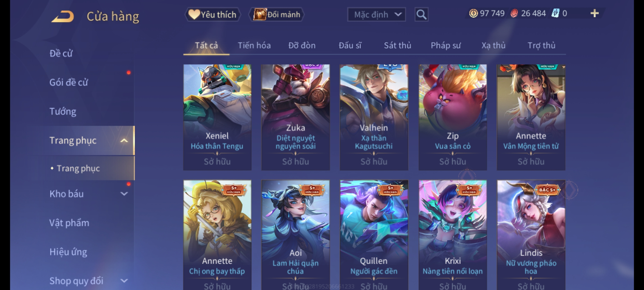Open the Mặc định sort dropdown
The width and height of the screenshot is (644, 290).
click(x=376, y=15)
